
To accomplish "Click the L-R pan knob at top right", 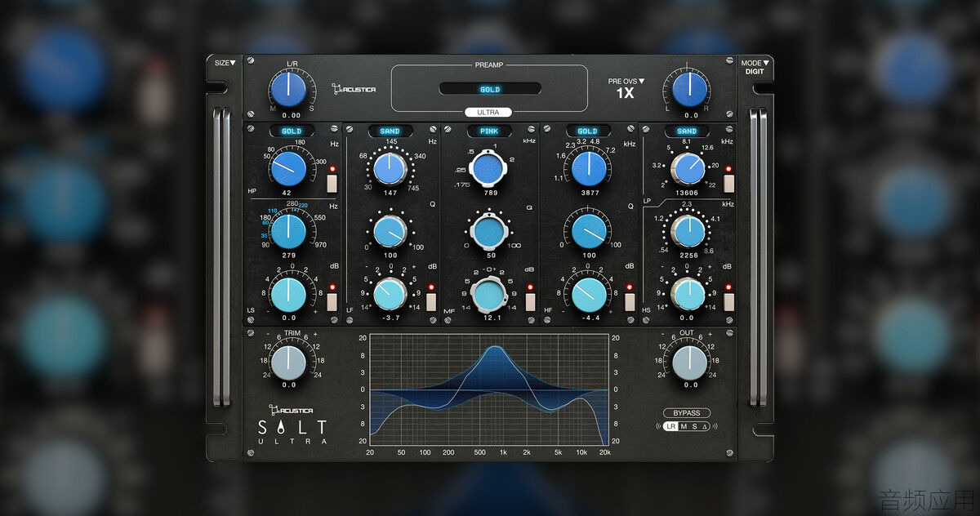I will (688, 89).
